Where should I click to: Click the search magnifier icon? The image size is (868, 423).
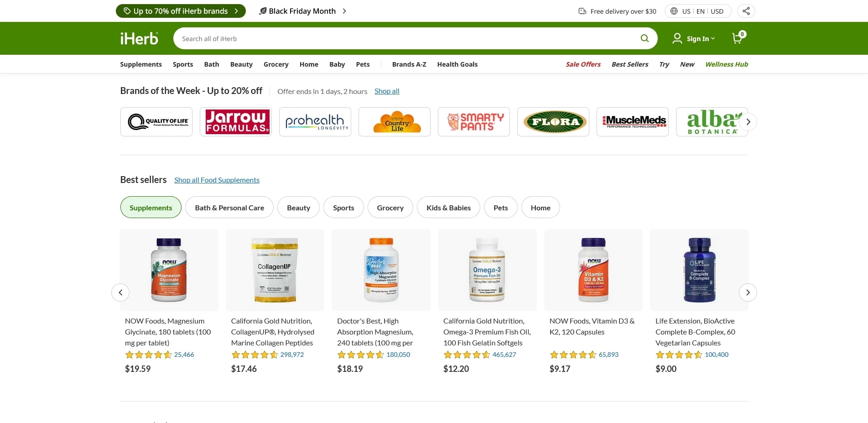tap(645, 38)
